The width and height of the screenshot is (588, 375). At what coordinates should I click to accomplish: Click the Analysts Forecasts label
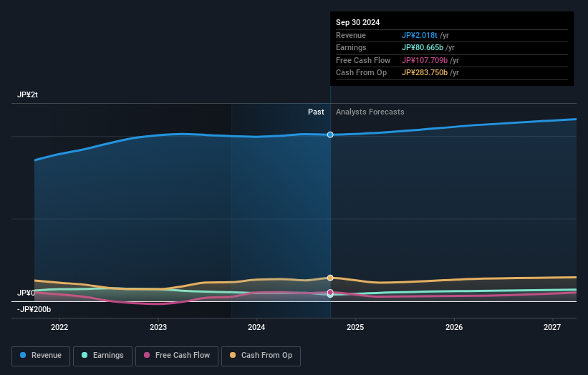[370, 112]
